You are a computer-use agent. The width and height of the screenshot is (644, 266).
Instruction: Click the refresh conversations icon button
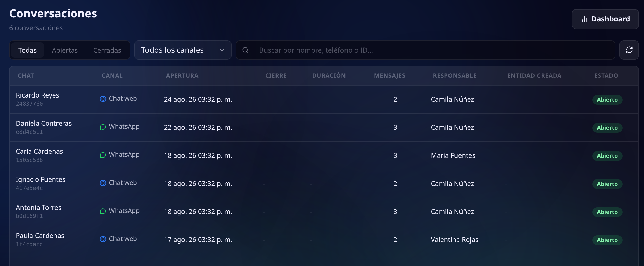(629, 50)
